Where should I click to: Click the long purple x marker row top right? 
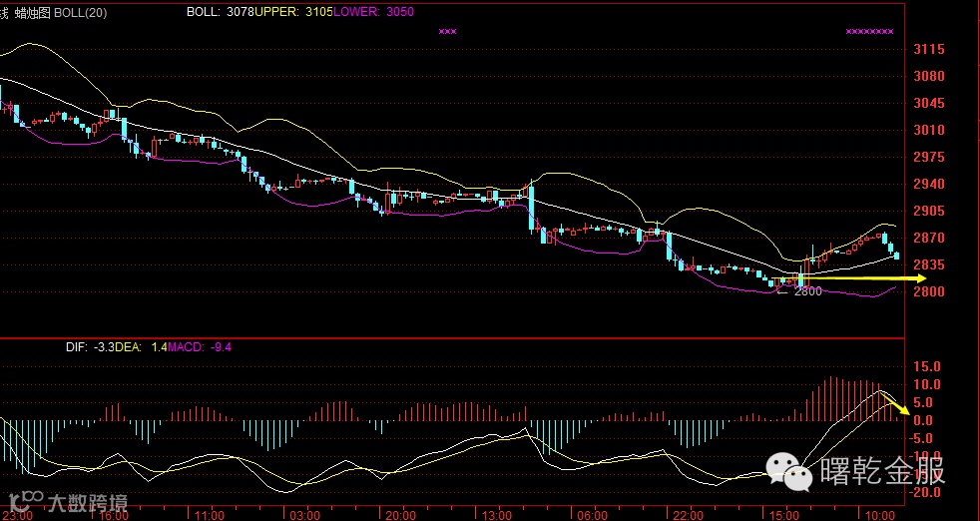pos(869,31)
